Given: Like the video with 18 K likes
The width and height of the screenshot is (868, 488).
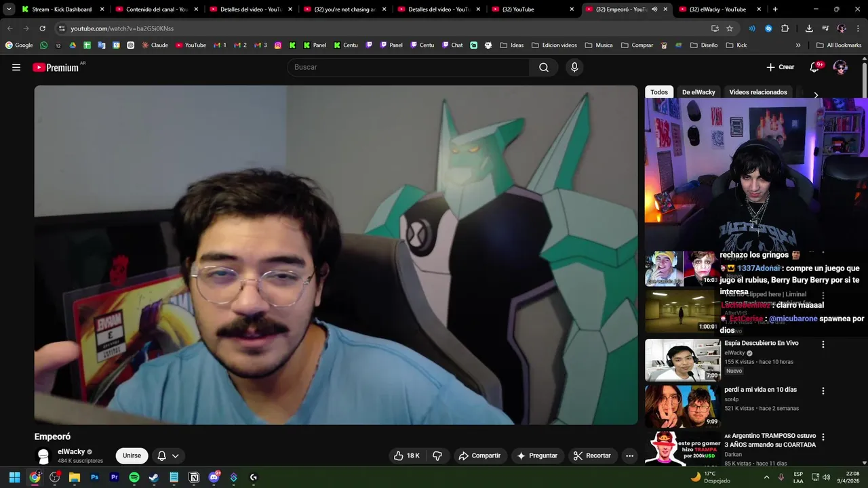Looking at the screenshot, I should [x=406, y=455].
